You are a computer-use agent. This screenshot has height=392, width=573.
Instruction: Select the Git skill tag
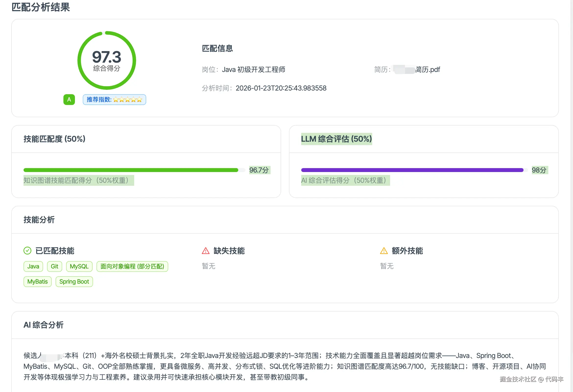55,266
